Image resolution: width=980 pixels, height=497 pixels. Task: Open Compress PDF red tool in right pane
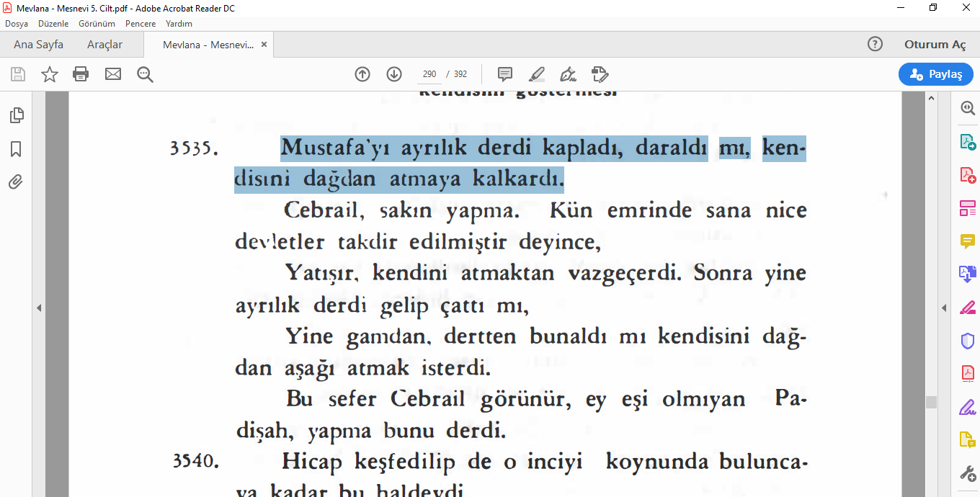pyautogui.click(x=968, y=374)
